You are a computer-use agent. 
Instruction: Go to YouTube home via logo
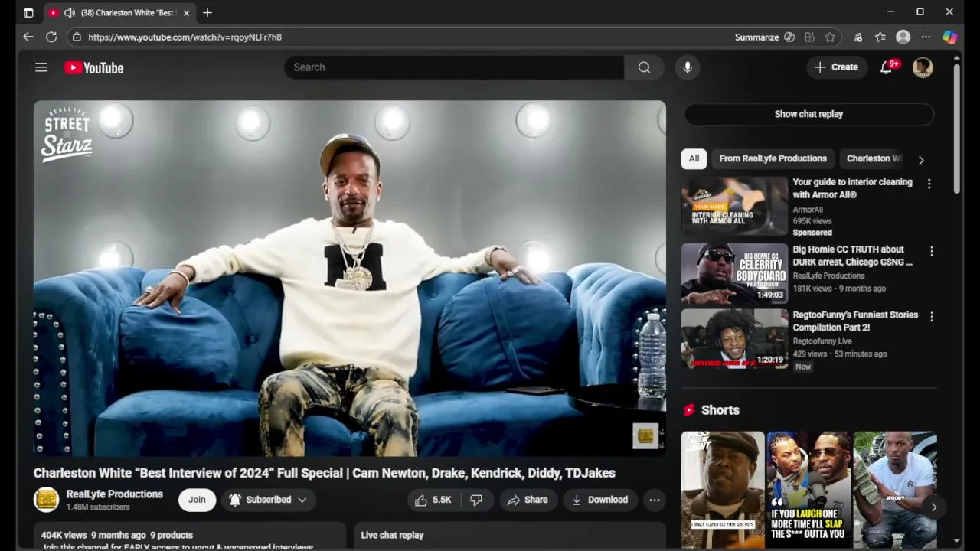(x=93, y=67)
